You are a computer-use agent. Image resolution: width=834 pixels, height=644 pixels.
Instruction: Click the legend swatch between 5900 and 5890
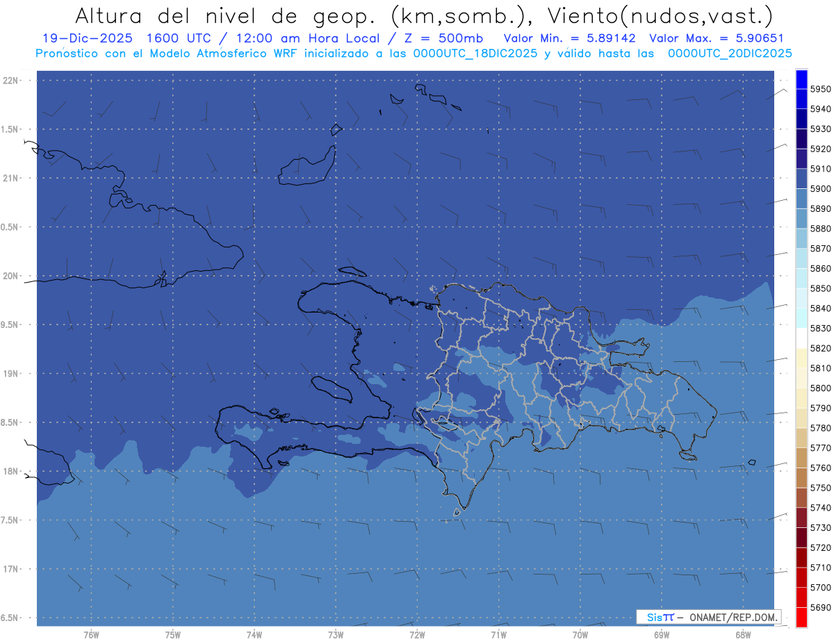tap(801, 199)
